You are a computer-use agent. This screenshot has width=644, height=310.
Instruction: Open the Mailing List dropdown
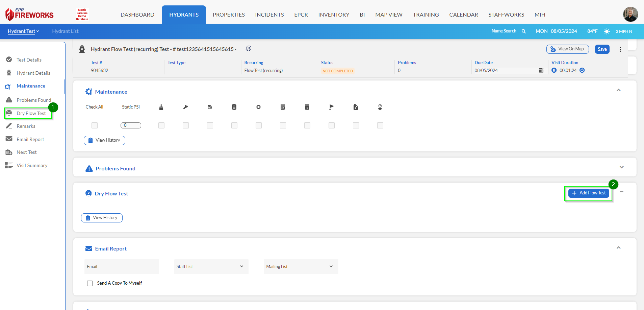click(301, 266)
